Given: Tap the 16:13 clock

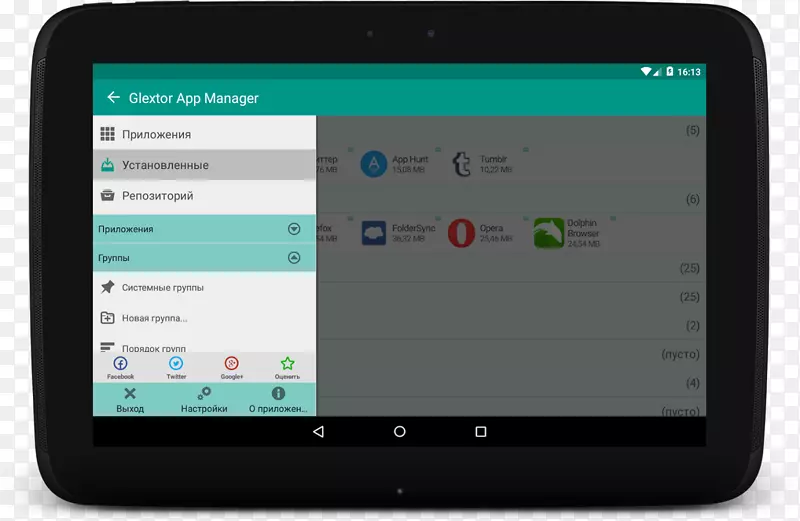Looking at the screenshot, I should [689, 72].
